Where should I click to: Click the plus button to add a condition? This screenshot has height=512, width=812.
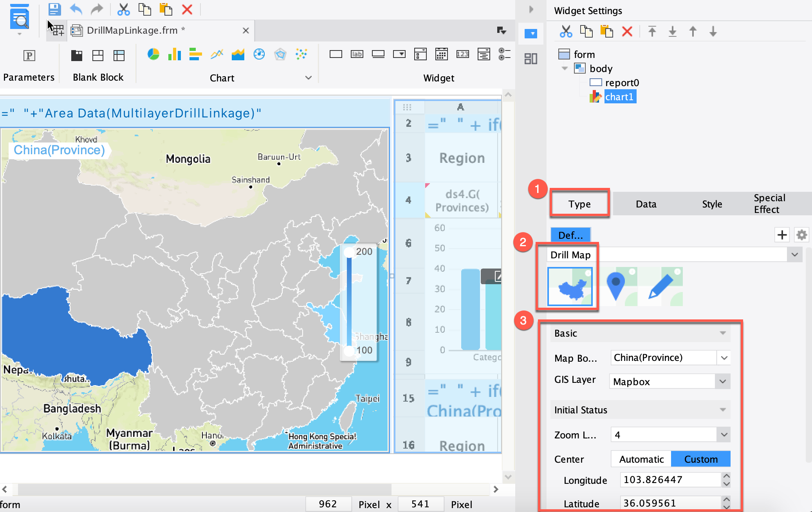[782, 235]
